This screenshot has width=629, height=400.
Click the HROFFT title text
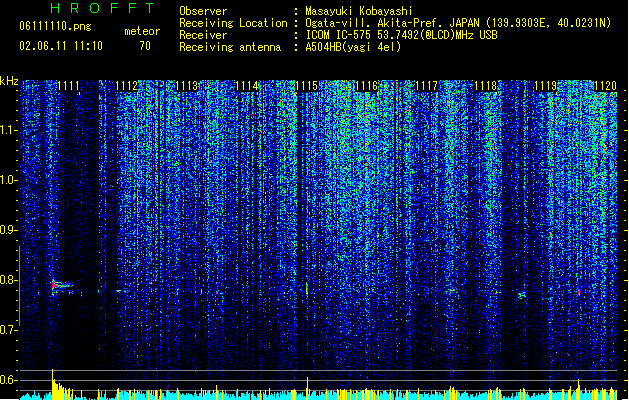point(103,8)
